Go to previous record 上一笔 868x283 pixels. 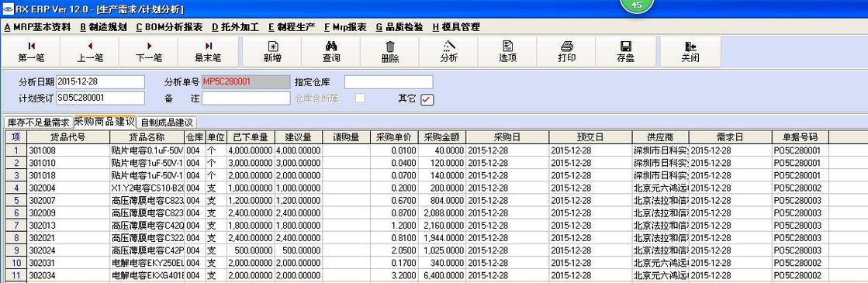(90, 51)
